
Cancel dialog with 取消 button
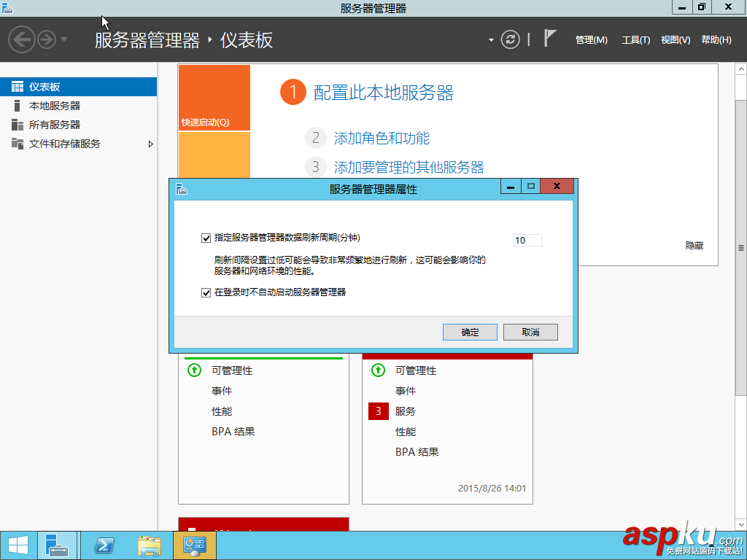point(530,332)
